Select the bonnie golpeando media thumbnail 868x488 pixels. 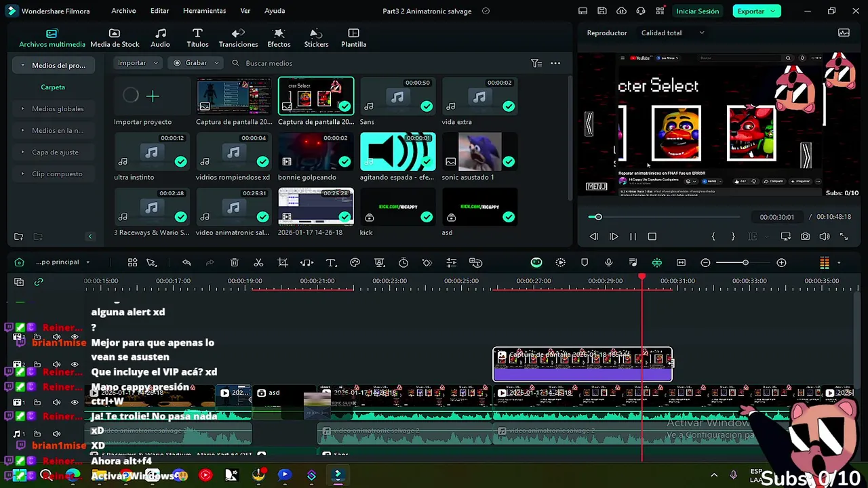316,151
